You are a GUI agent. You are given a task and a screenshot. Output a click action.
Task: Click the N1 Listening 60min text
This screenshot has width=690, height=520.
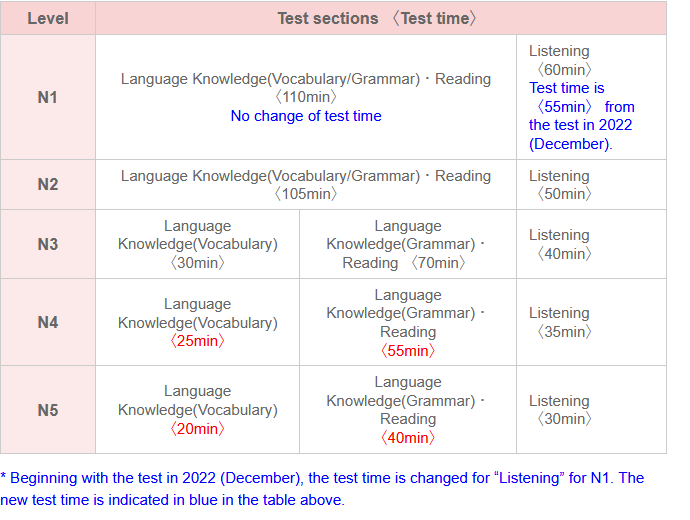coord(562,60)
